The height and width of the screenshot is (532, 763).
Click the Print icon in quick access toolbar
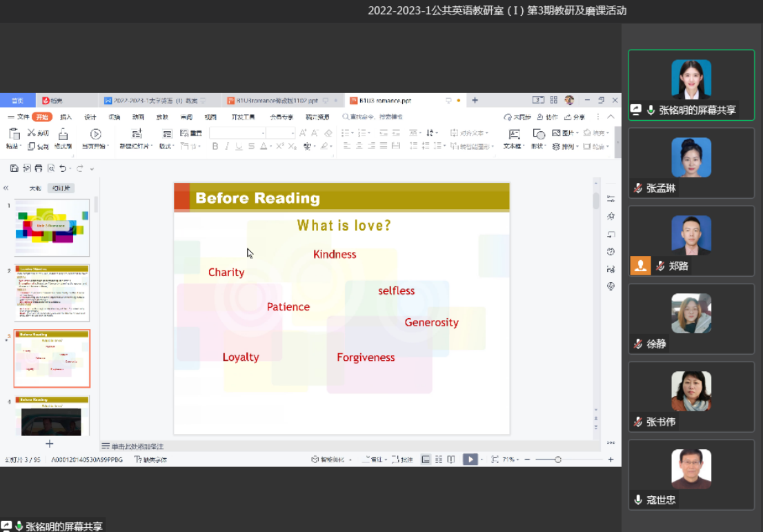[39, 168]
